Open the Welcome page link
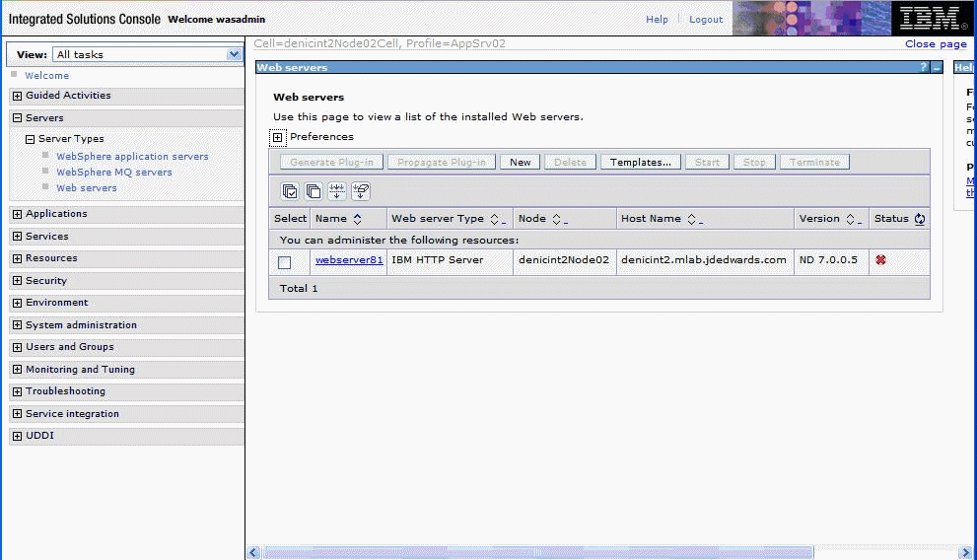This screenshot has height=560, width=977. click(46, 75)
